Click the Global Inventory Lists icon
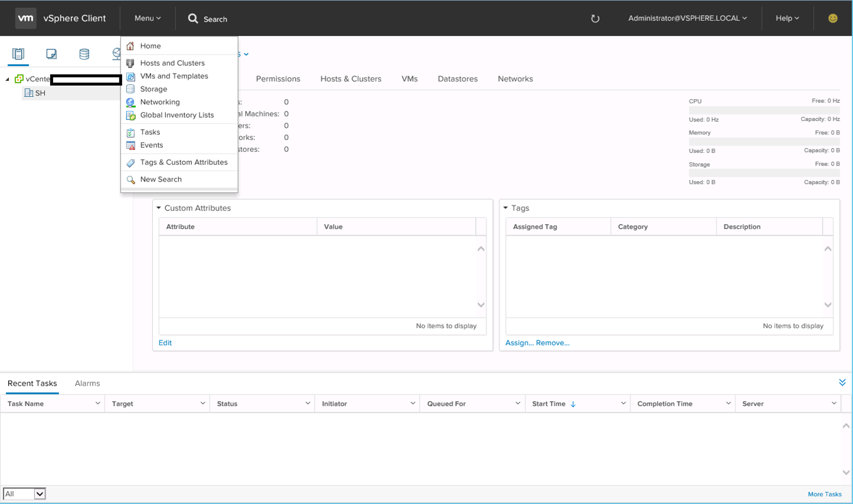853x504 pixels. tap(130, 115)
